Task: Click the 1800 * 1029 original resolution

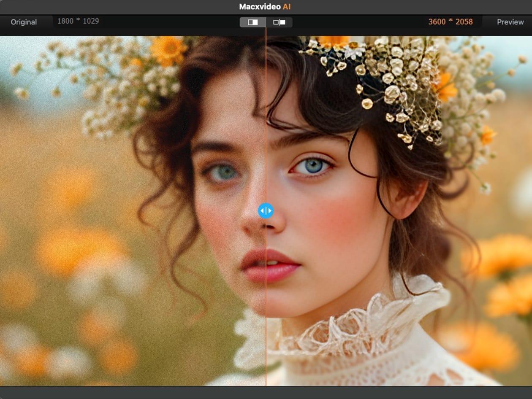Action: click(78, 21)
